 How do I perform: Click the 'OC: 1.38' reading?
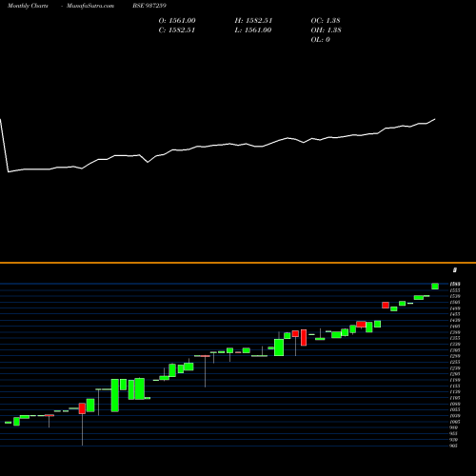pyautogui.click(x=326, y=21)
